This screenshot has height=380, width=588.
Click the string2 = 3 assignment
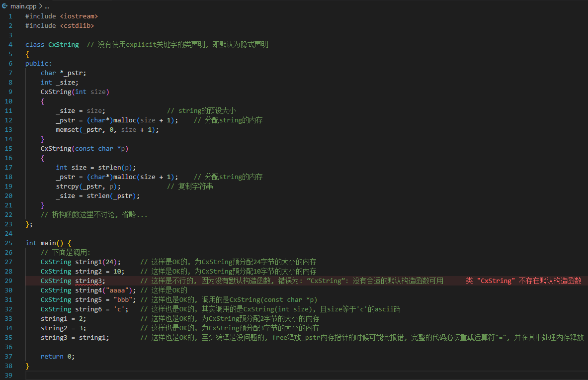tap(64, 328)
